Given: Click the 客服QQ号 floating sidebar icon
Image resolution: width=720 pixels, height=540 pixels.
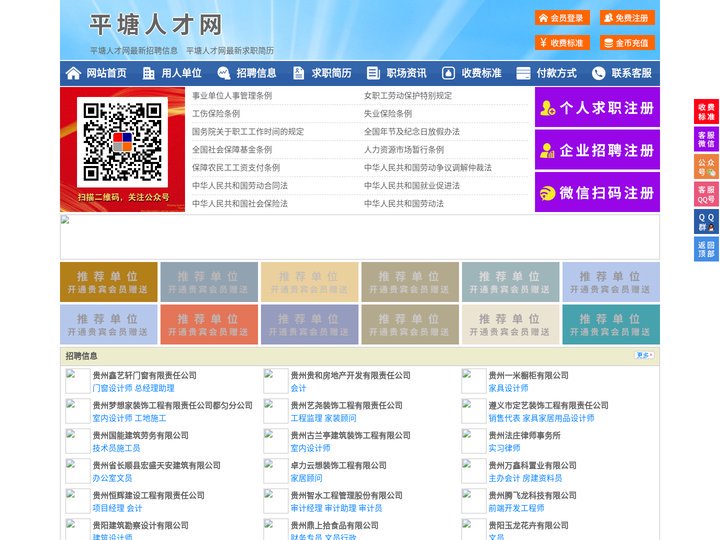Looking at the screenshot, I should 706,194.
